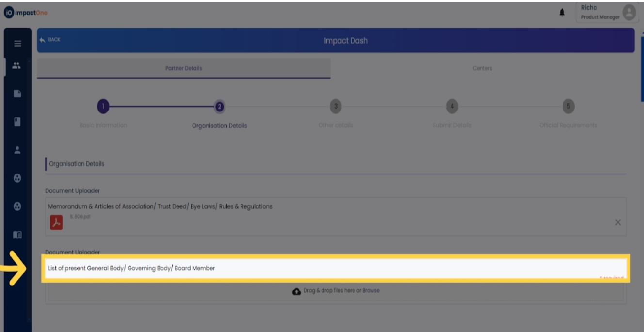The width and height of the screenshot is (644, 332).
Task: Click the document file icon in sidebar
Action: pos(17,93)
